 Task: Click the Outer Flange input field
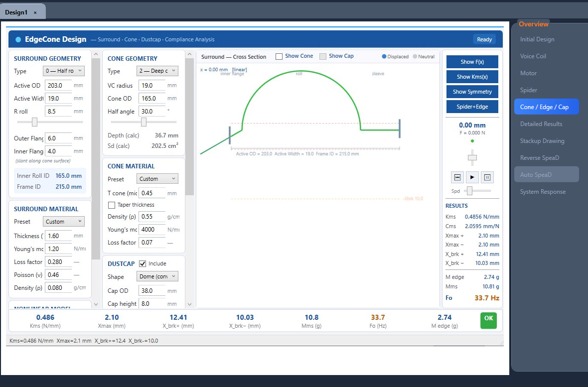[x=58, y=138]
